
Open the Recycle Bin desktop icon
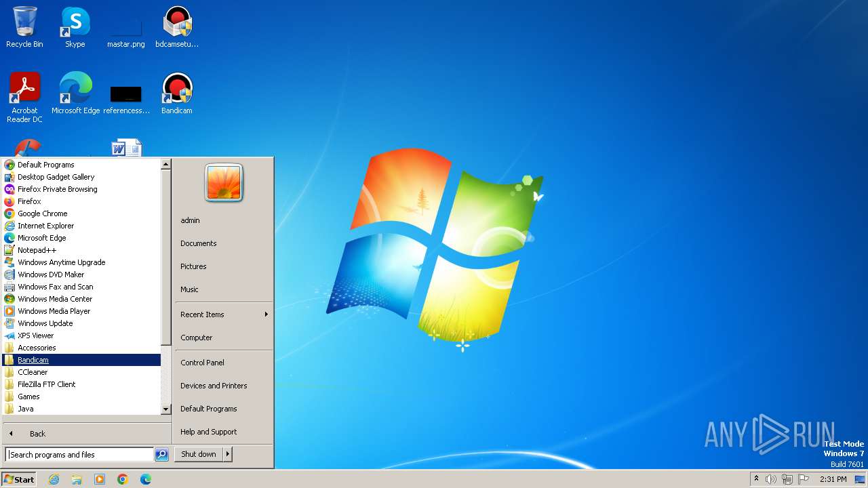click(x=24, y=27)
